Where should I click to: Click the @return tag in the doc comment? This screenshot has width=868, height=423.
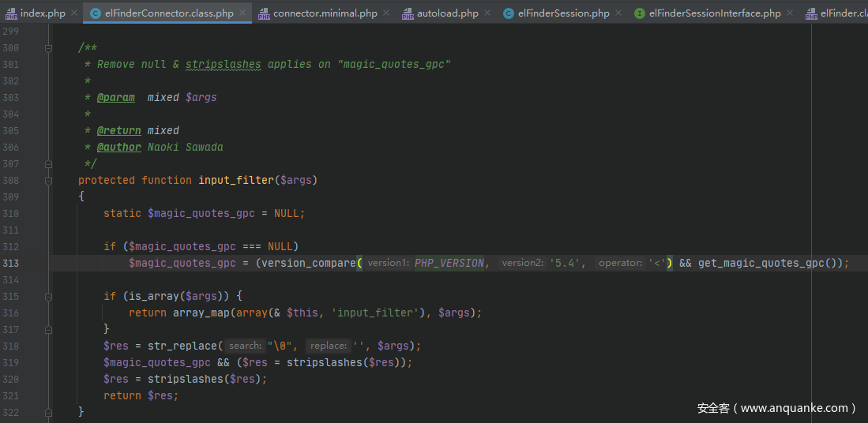pos(118,131)
